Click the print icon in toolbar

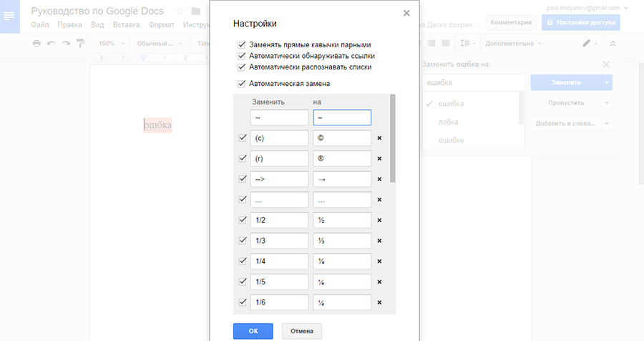click(36, 43)
